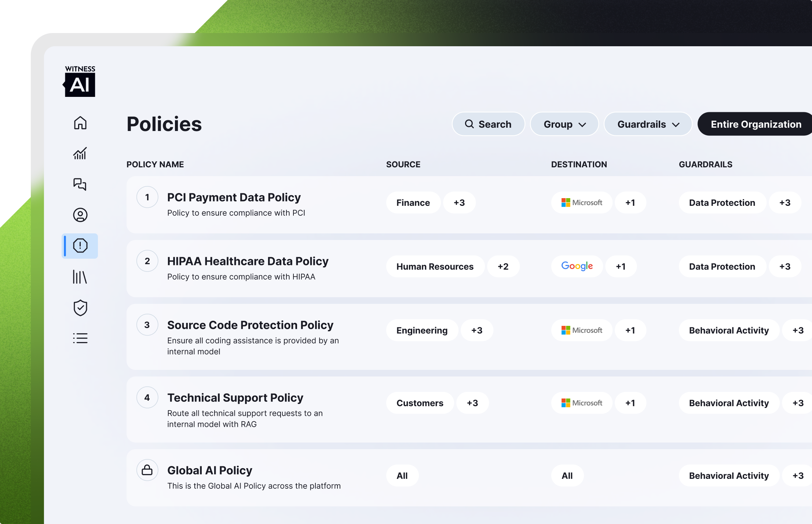The width and height of the screenshot is (812, 524).
Task: Click Microsoft destination in Source Code row
Action: [x=582, y=330]
